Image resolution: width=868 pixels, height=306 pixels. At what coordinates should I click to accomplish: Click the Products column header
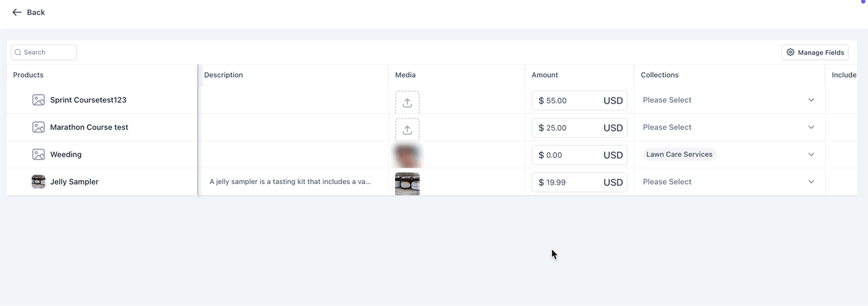(x=28, y=75)
